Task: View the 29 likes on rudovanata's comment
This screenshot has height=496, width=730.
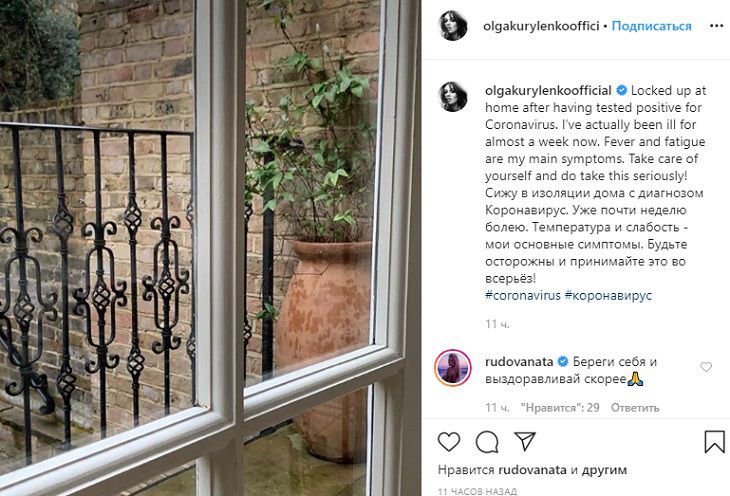Action: [x=560, y=408]
